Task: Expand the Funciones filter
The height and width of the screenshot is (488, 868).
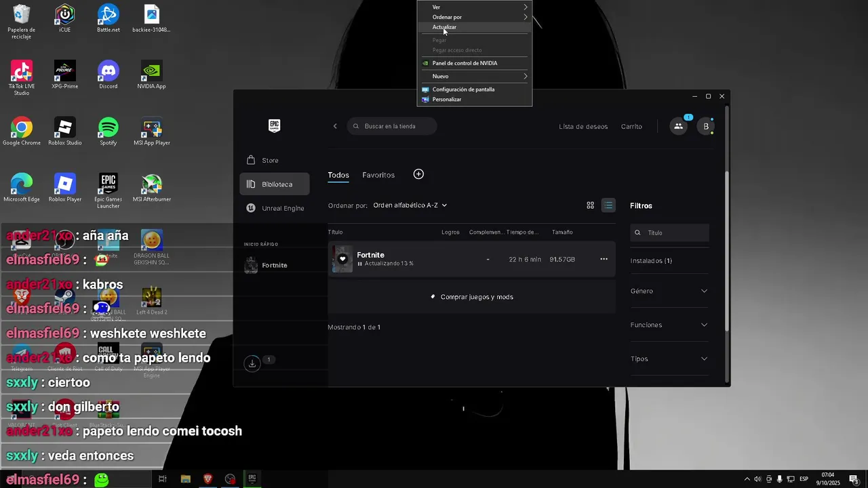Action: pos(669,325)
